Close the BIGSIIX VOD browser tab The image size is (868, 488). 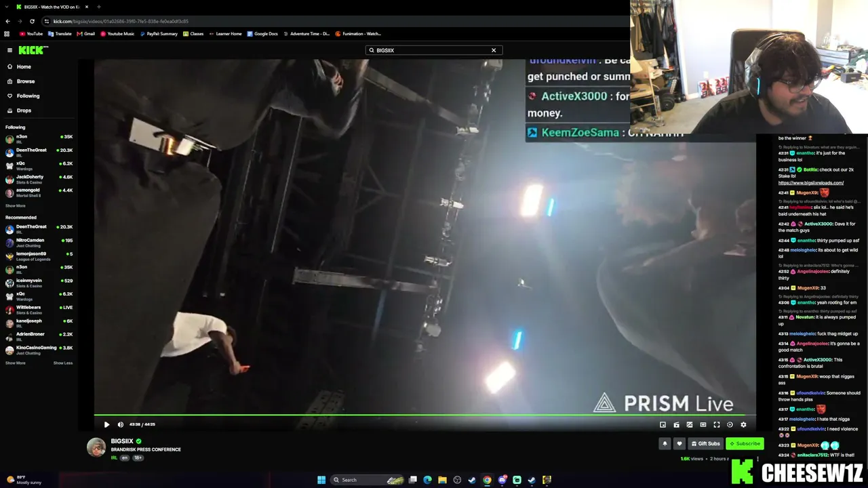(87, 7)
